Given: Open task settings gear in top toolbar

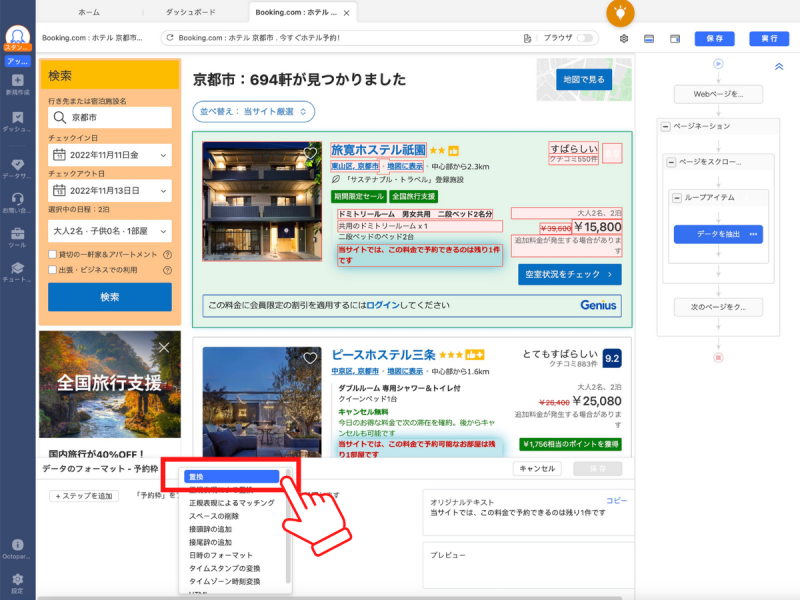Looking at the screenshot, I should click(x=624, y=39).
